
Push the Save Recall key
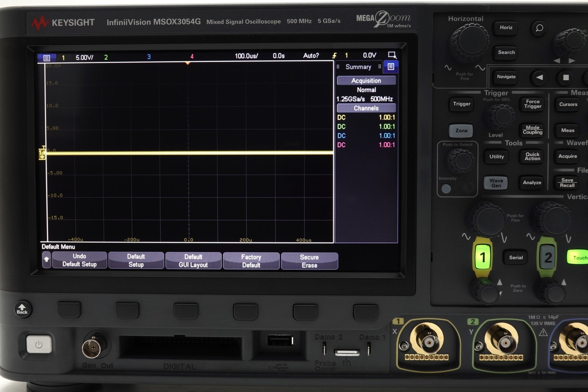tap(567, 183)
